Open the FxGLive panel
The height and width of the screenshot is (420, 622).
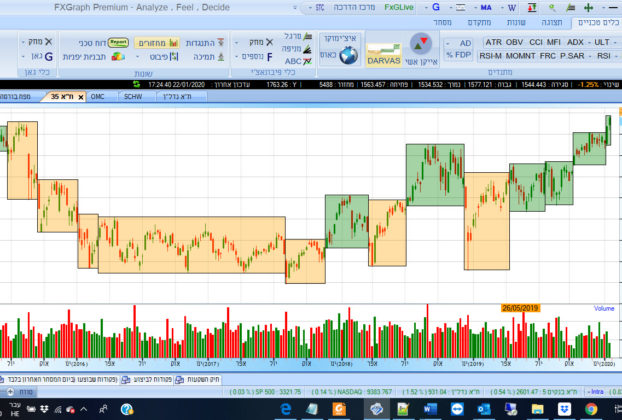(x=398, y=7)
